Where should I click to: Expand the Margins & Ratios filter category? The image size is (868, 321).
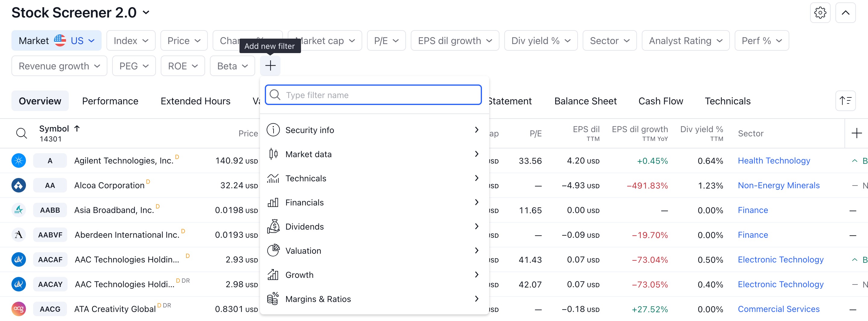click(x=374, y=299)
